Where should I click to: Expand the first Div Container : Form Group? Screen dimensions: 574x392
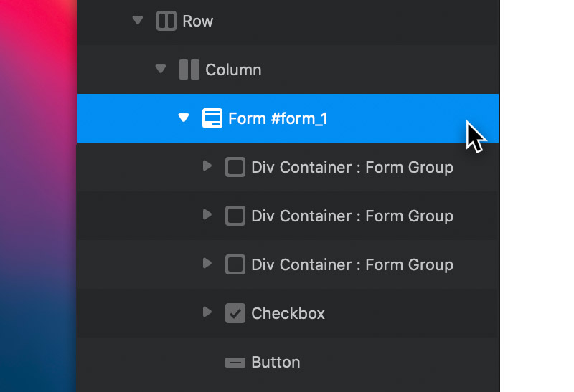coord(207,166)
